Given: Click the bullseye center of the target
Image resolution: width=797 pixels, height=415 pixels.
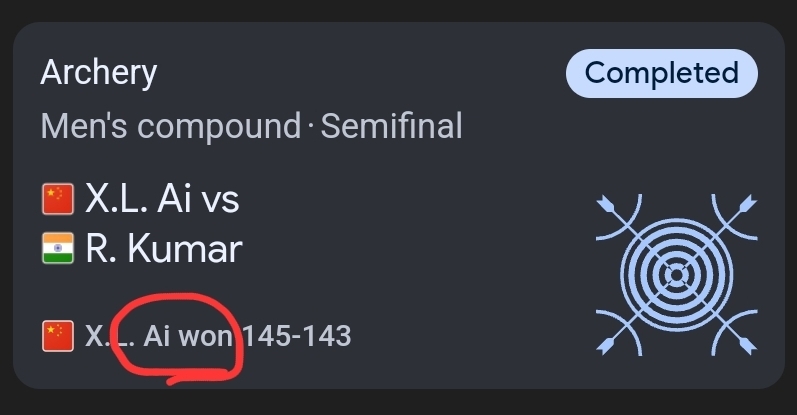Looking at the screenshot, I should tap(676, 274).
